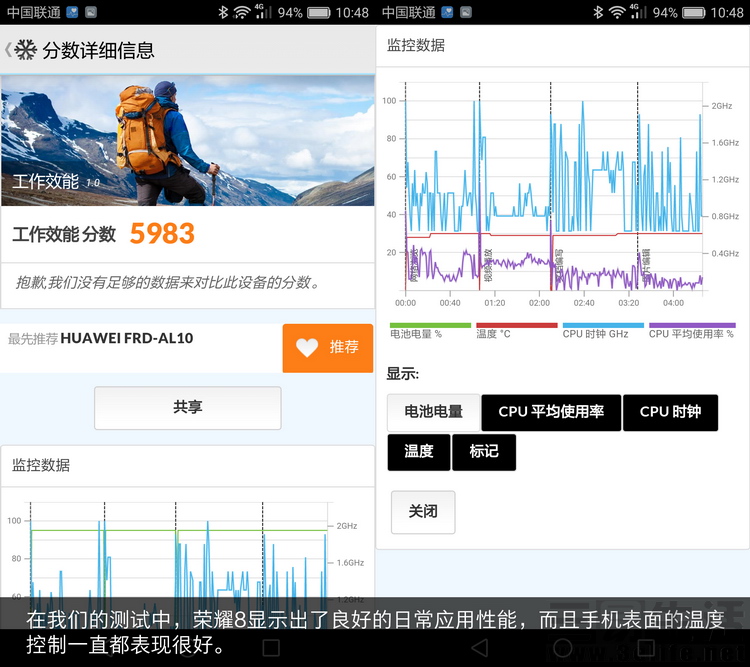The image size is (750, 667).
Task: Tap the CPU 平均使用率 % purple legend swatch
Action: click(692, 325)
